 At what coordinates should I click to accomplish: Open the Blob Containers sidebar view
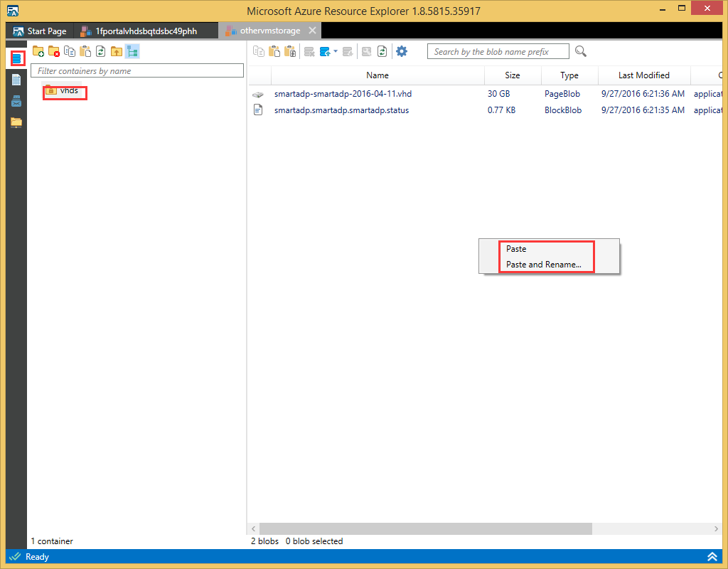[16, 58]
